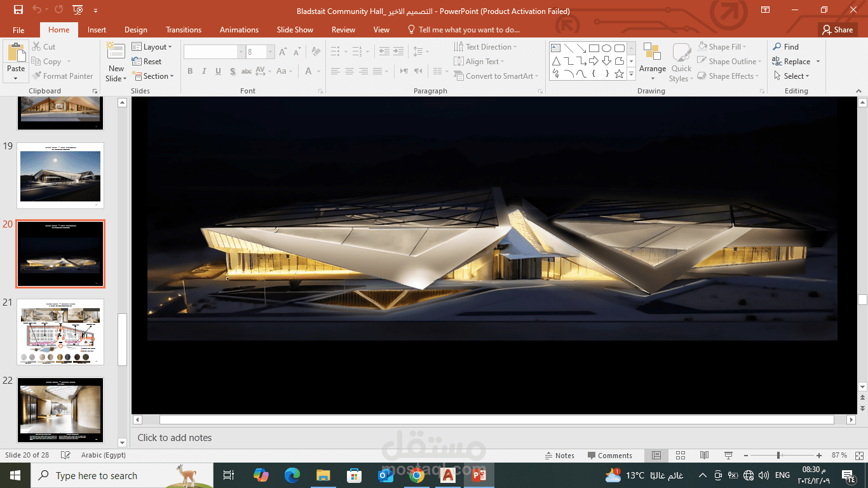Select slide 21 thumbnail in the slide panel
Screen dimensions: 868x488
pyautogui.click(x=60, y=331)
